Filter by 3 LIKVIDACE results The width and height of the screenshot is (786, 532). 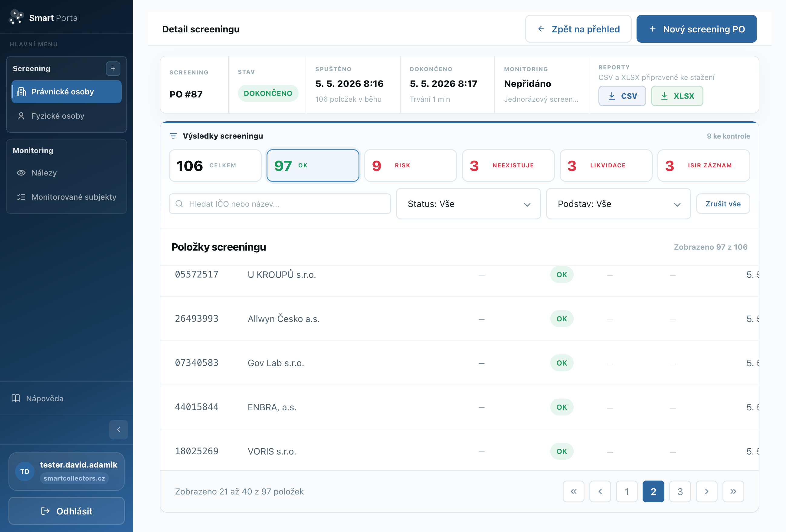tap(606, 166)
